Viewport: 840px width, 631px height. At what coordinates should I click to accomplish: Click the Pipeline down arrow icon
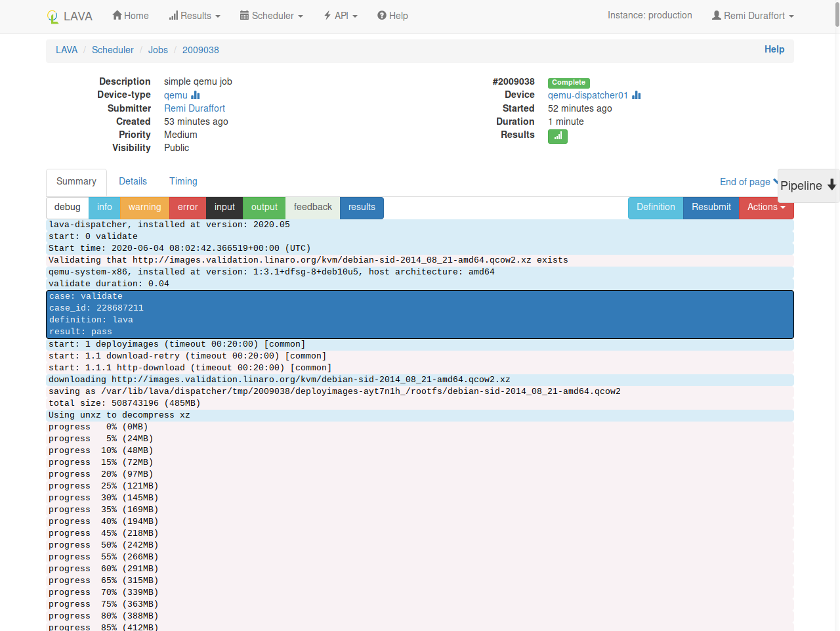coord(831,185)
